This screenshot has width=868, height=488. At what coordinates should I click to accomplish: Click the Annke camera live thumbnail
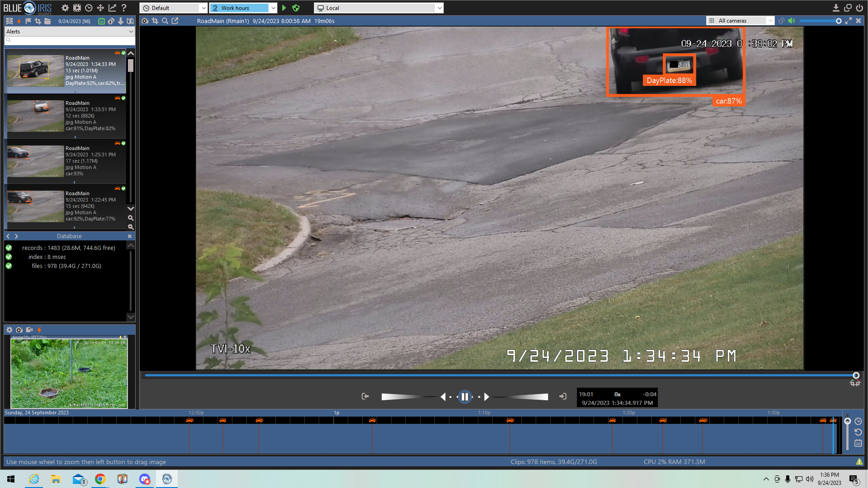click(69, 373)
